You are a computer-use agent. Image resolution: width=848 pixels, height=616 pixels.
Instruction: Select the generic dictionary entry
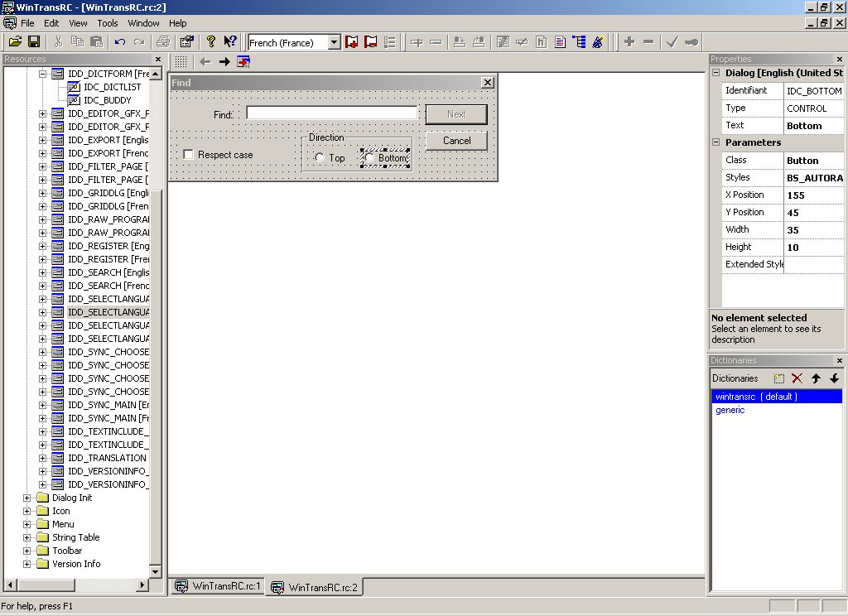tap(730, 410)
